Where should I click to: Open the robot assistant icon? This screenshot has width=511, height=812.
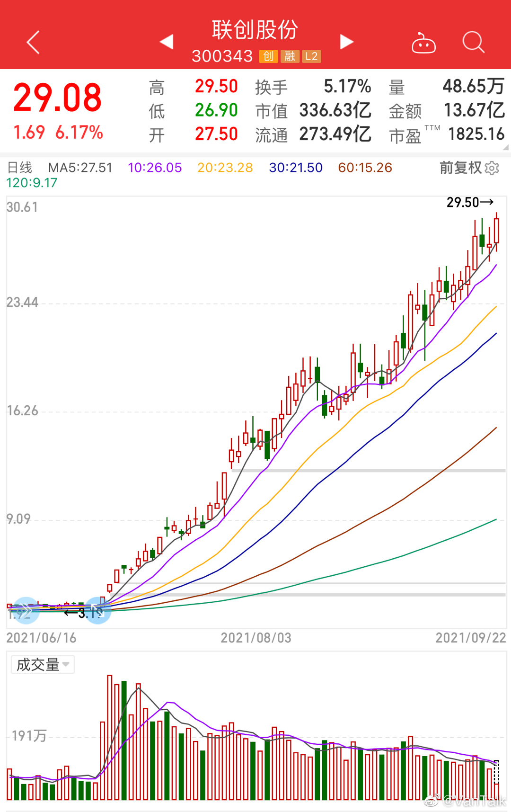[423, 43]
